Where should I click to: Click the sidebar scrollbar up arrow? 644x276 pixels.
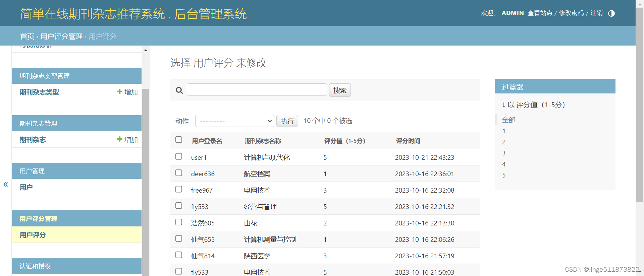[146, 50]
